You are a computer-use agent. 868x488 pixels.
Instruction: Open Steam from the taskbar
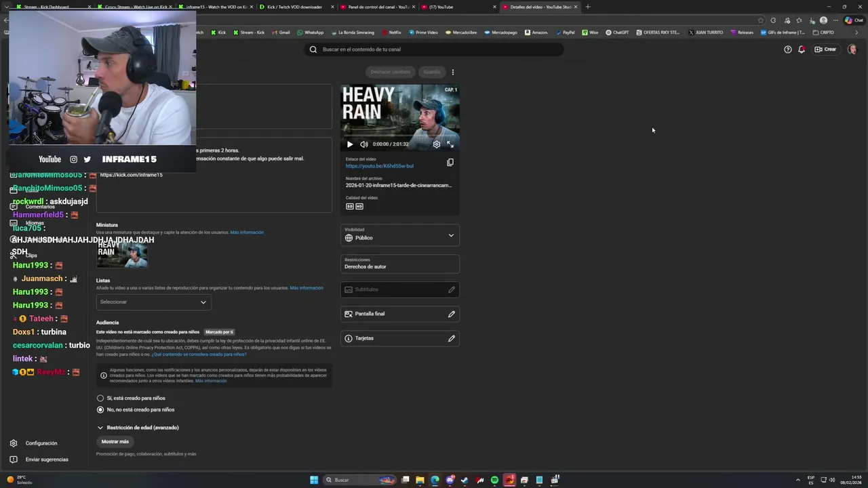click(x=465, y=480)
